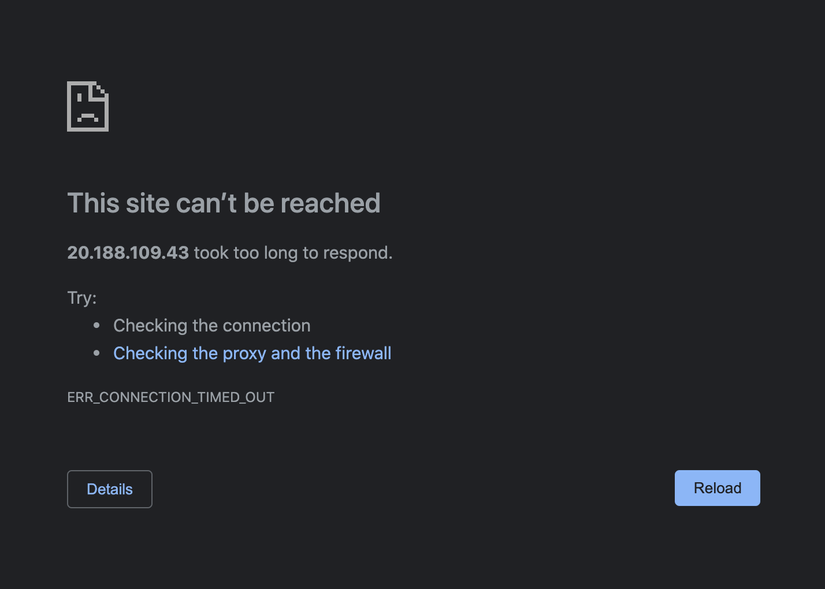Click the word 'reached' in the heading
Viewport: 825px width, 589px height.
pyautogui.click(x=330, y=203)
